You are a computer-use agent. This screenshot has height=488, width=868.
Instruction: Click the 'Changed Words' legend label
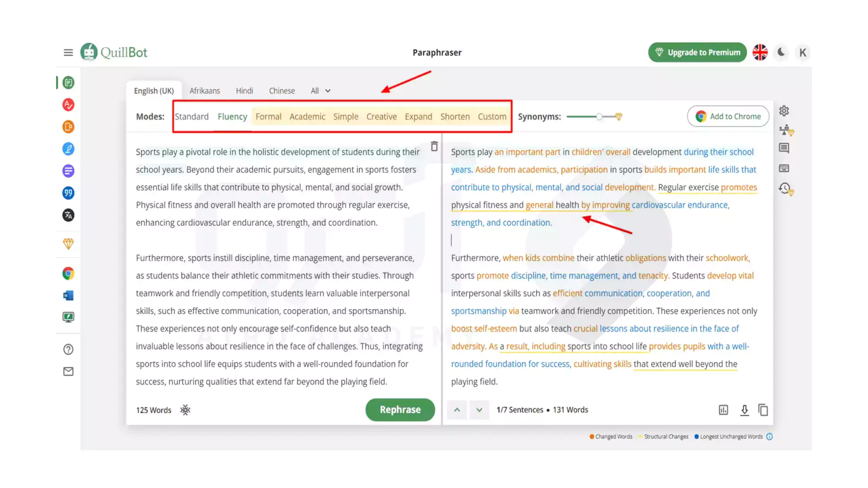coord(613,436)
